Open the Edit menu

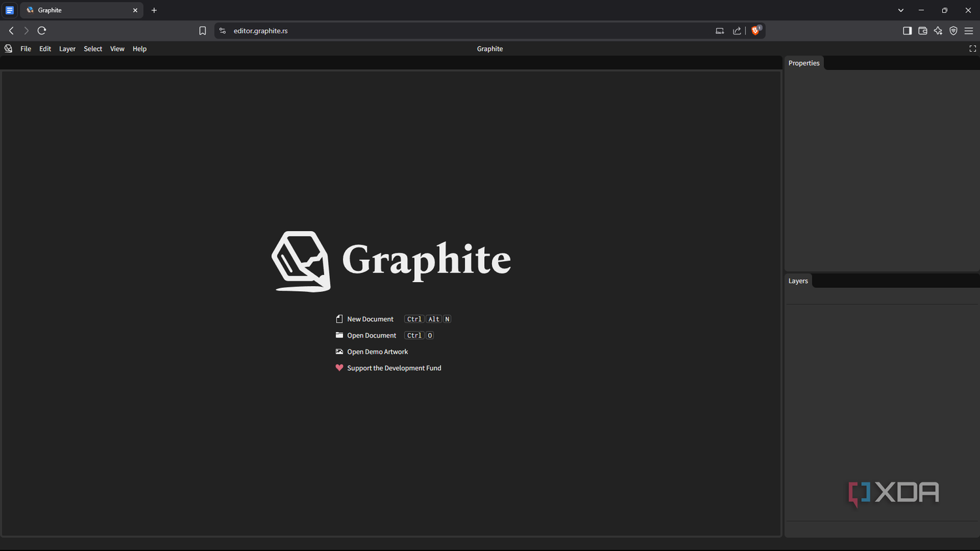pyautogui.click(x=45, y=49)
